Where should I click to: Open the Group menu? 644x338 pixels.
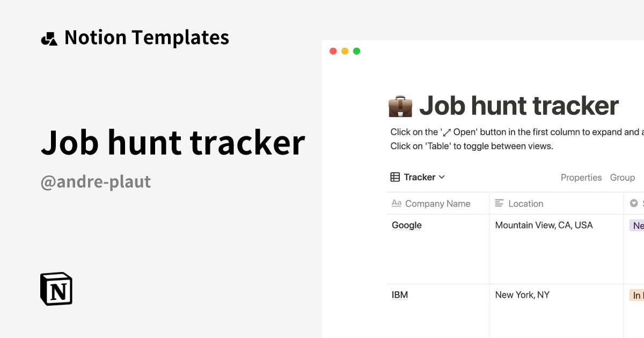623,177
